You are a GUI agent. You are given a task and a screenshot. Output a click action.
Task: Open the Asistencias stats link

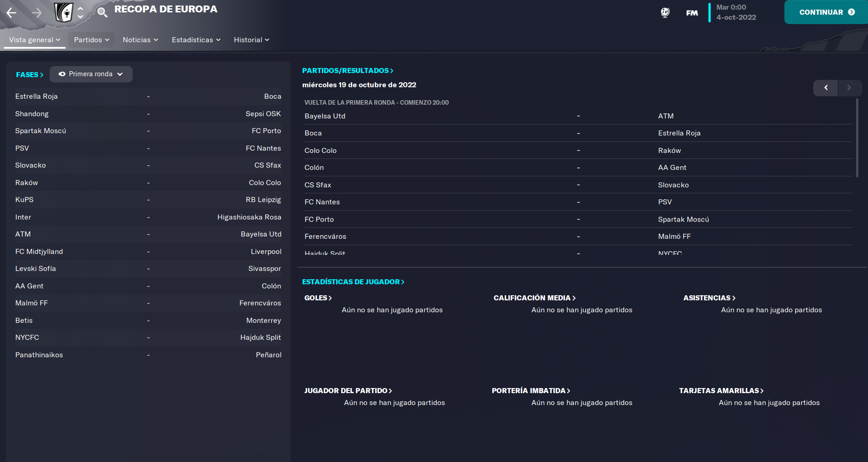709,298
